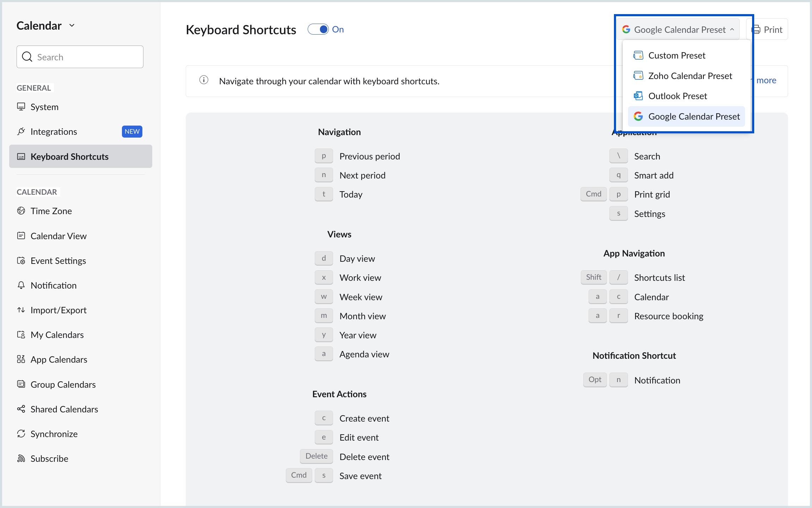Collapse the Google Calendar Preset dropdown
Image resolution: width=812 pixels, height=508 pixels.
tap(733, 29)
